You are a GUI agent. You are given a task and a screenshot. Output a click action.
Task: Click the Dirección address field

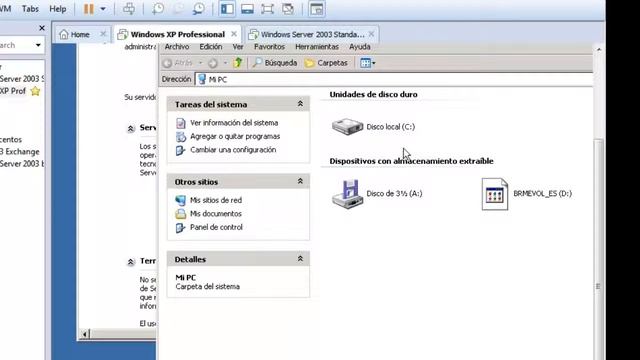pos(394,79)
